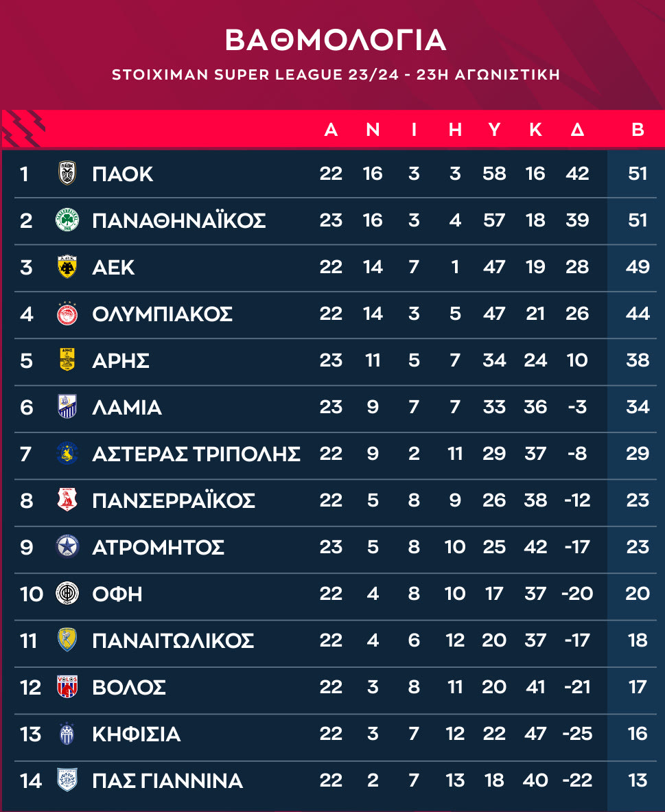Click the Ολυμπιακός red round logo

[x=67, y=314]
